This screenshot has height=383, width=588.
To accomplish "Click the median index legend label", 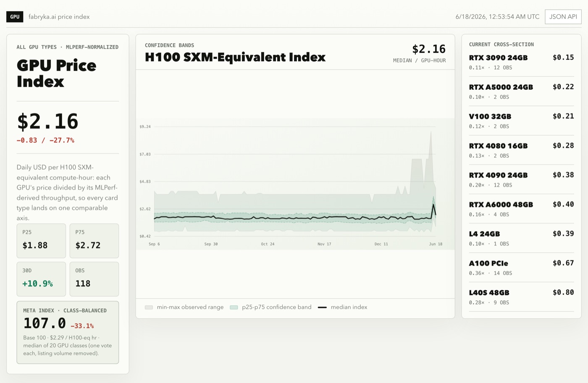I will [x=349, y=307].
